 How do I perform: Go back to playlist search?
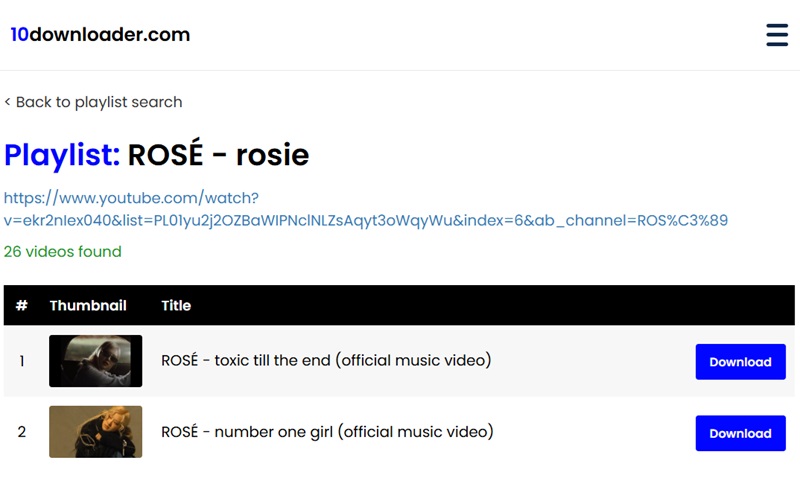pyautogui.click(x=93, y=102)
